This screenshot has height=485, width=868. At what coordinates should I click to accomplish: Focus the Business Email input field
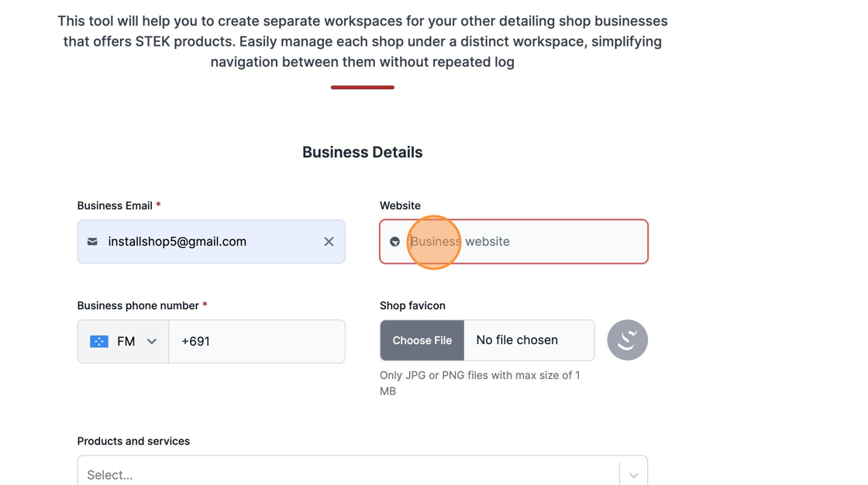[209, 242]
